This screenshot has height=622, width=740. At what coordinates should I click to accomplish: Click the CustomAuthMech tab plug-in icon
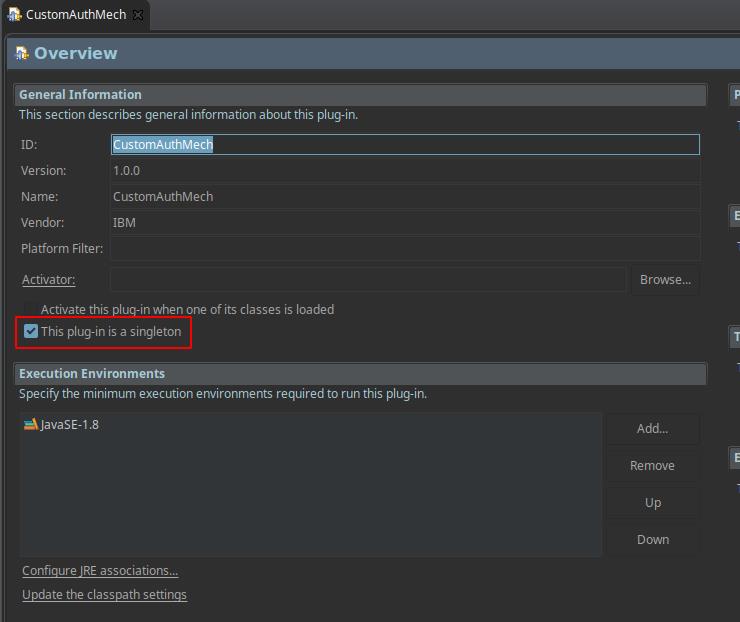(15, 14)
